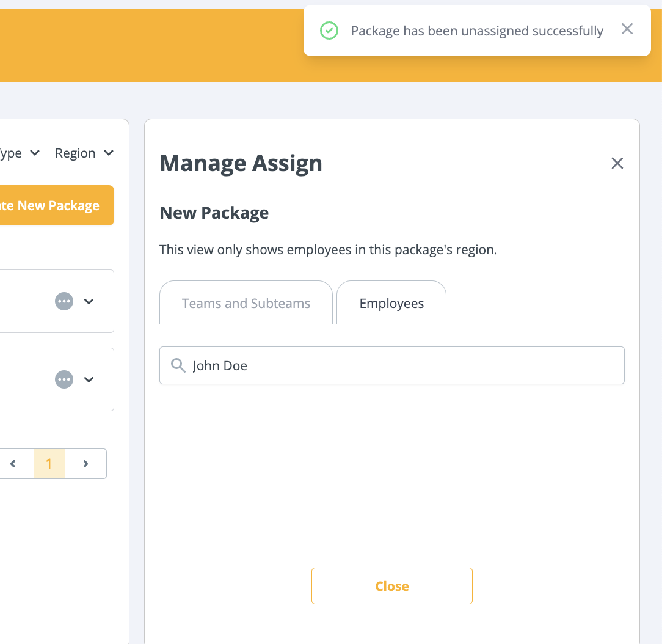Expand the second package row chevron

tap(89, 379)
